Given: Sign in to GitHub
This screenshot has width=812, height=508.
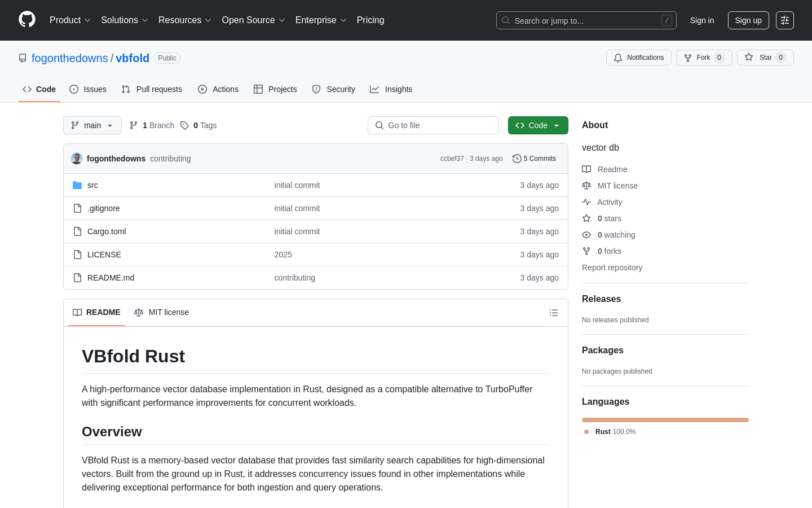Looking at the screenshot, I should 702,20.
